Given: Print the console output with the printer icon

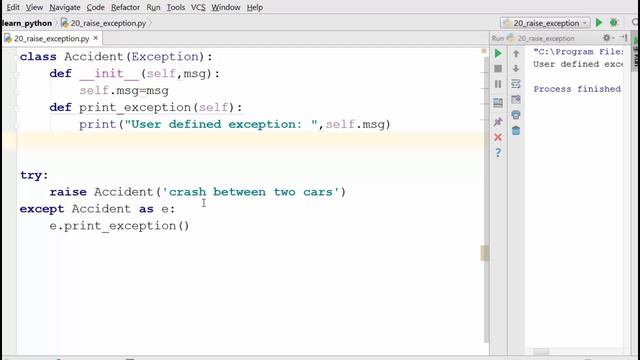Looking at the screenshot, I should (x=516, y=115).
